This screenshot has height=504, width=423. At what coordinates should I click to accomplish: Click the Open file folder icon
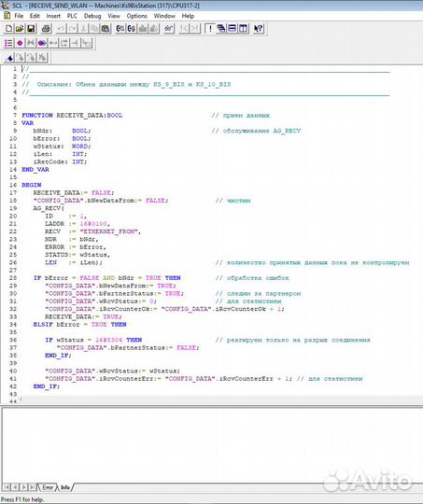20,29
